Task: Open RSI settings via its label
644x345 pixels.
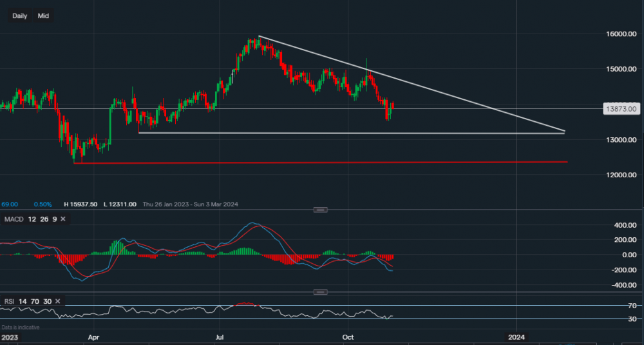Action: [x=10, y=301]
